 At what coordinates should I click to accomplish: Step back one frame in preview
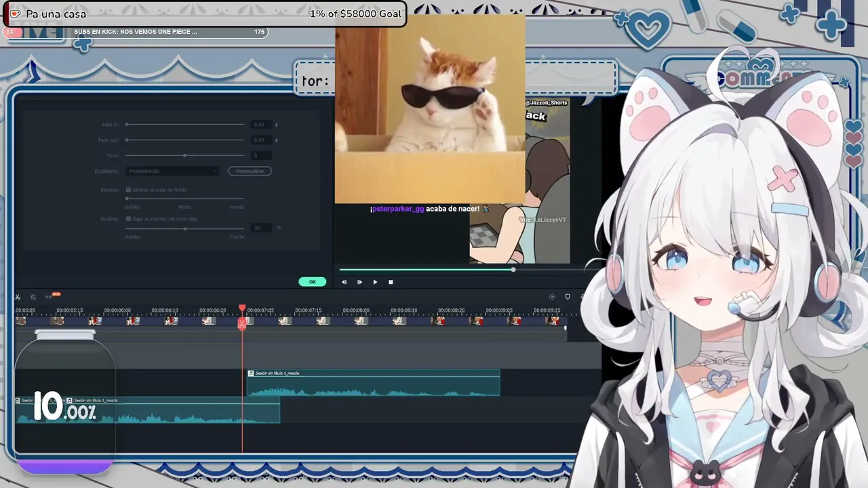pos(344,282)
